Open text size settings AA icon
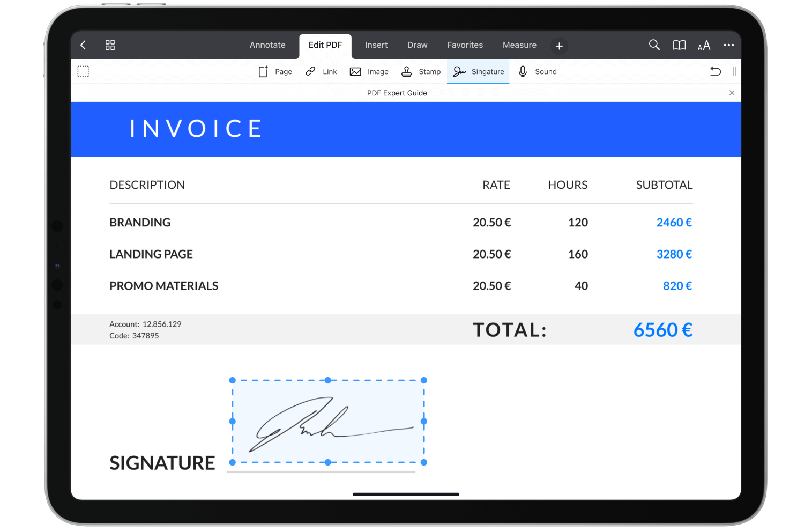Viewport: 812px width, 531px height. (x=704, y=46)
